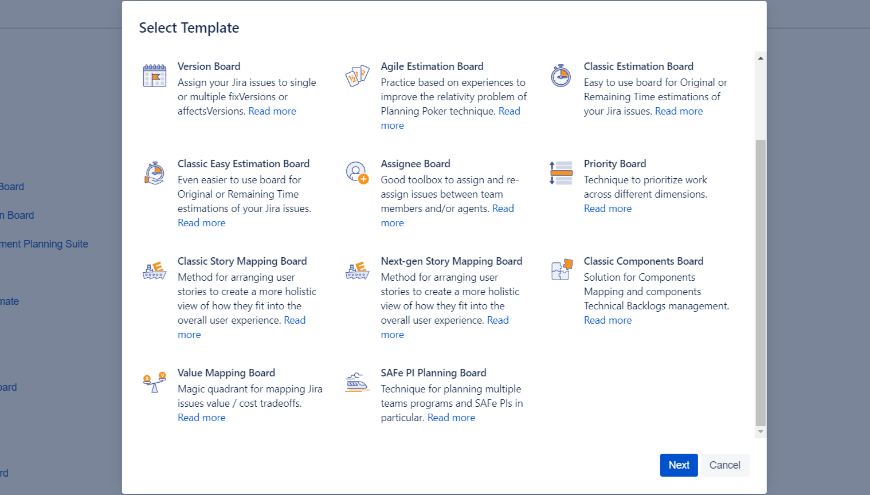870x495 pixels.
Task: Pick the Classic Estimation Board stopwatch icon
Action: click(x=560, y=75)
